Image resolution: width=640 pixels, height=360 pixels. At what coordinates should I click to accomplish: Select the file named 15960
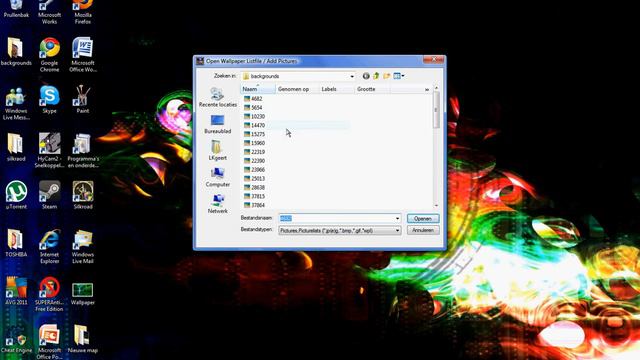click(254, 143)
